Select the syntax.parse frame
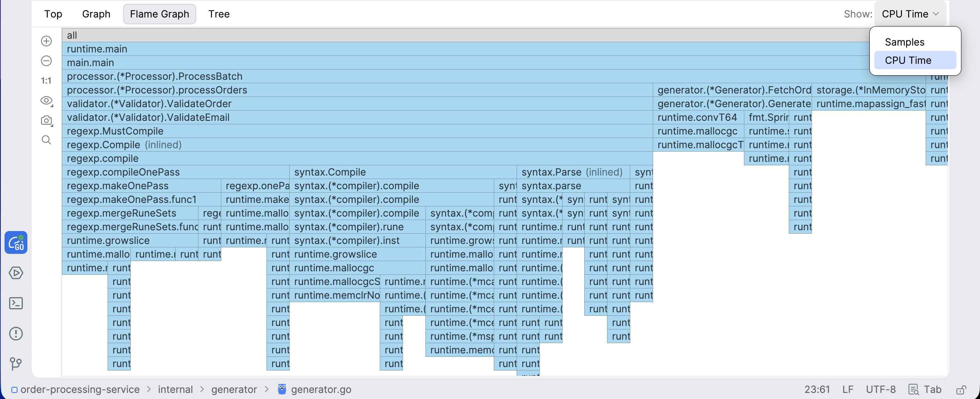Screen dimensions: 980x399 [x=574, y=186]
